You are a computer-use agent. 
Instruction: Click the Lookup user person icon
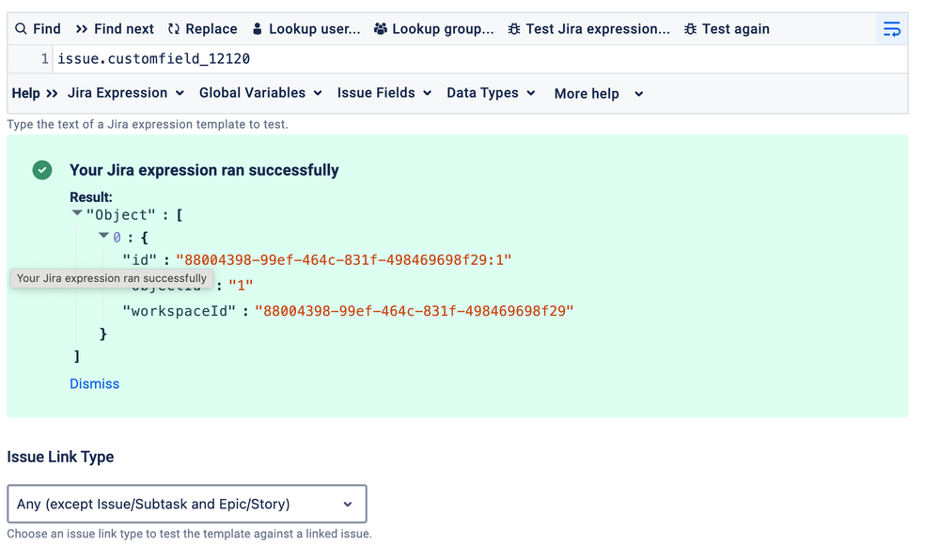[257, 29]
